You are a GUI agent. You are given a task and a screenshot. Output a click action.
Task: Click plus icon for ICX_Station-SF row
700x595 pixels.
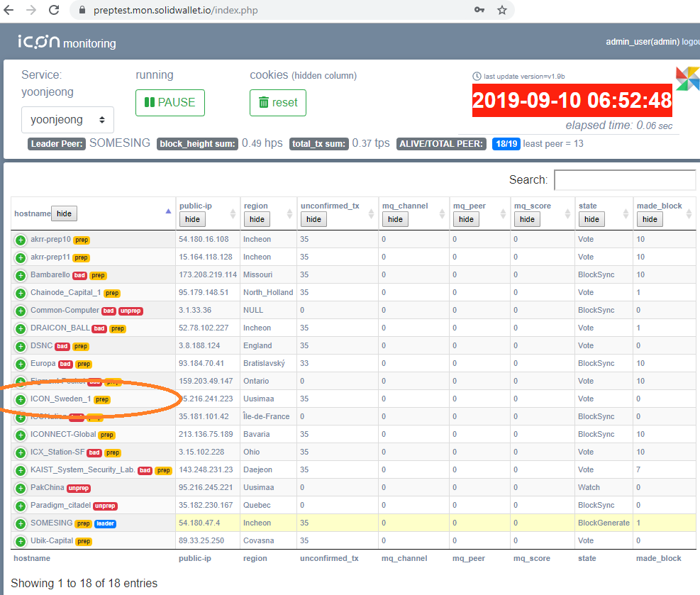point(21,452)
